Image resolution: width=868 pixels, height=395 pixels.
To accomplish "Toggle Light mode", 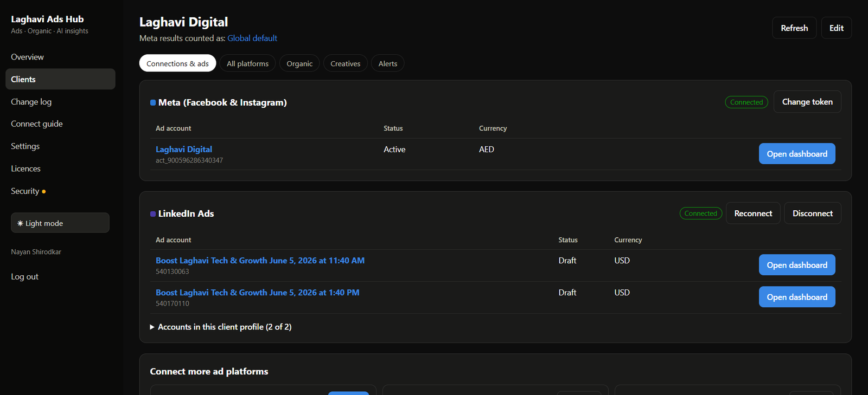I will pyautogui.click(x=60, y=223).
